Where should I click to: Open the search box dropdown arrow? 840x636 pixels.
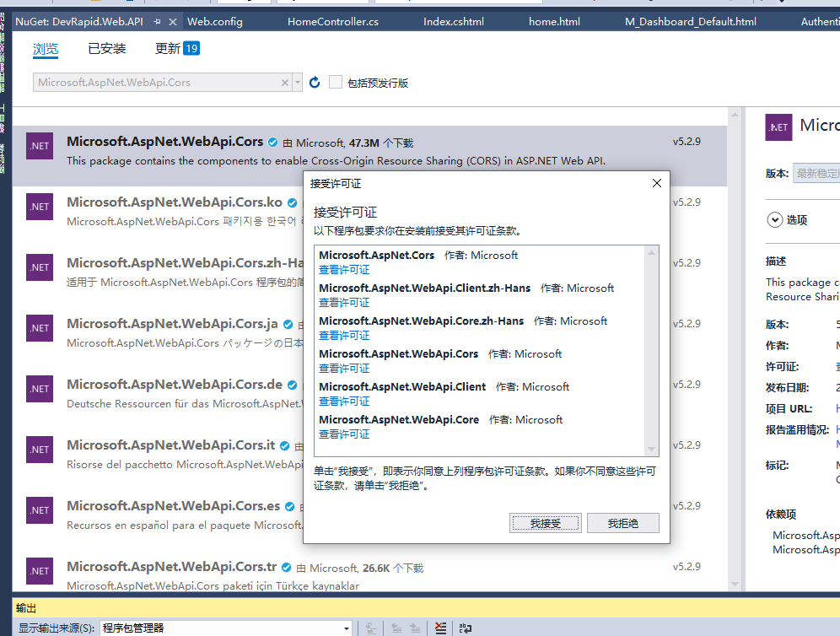point(298,82)
